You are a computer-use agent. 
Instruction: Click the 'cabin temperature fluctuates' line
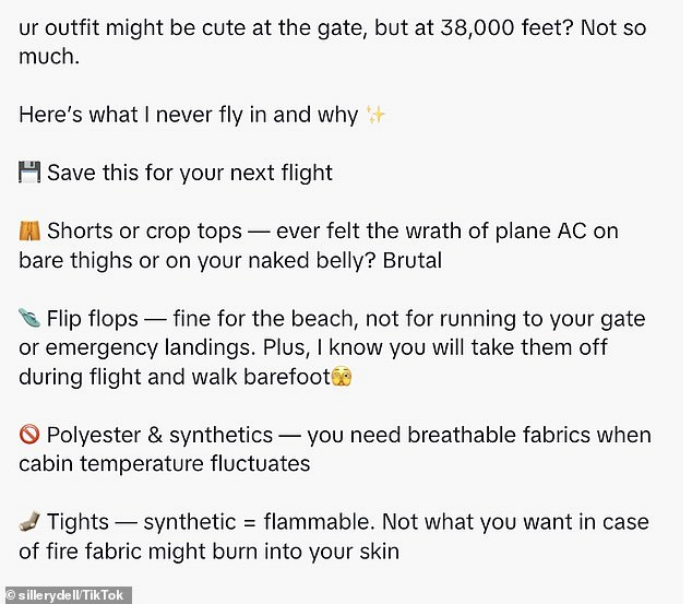pyautogui.click(x=164, y=464)
